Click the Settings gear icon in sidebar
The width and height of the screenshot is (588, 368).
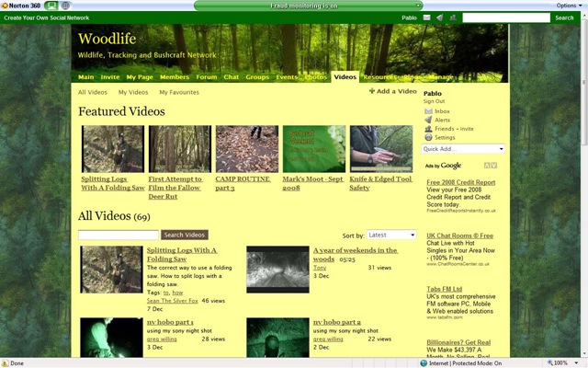428,137
